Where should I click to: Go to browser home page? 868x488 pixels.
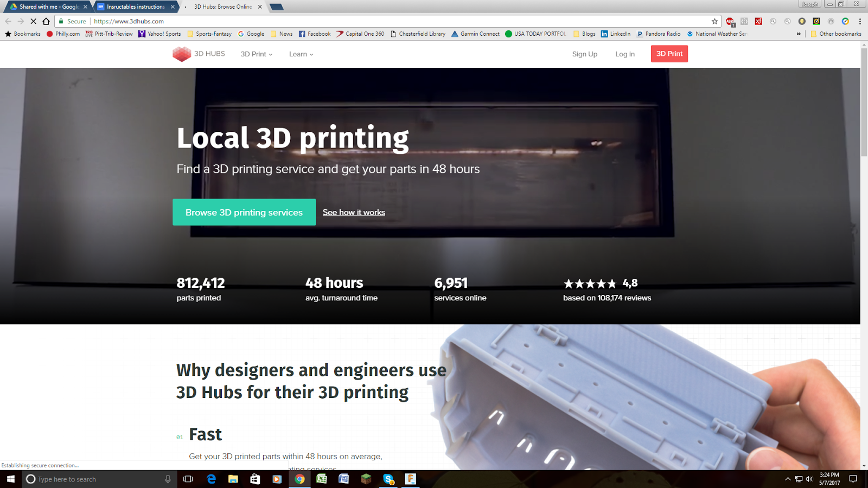[46, 21]
